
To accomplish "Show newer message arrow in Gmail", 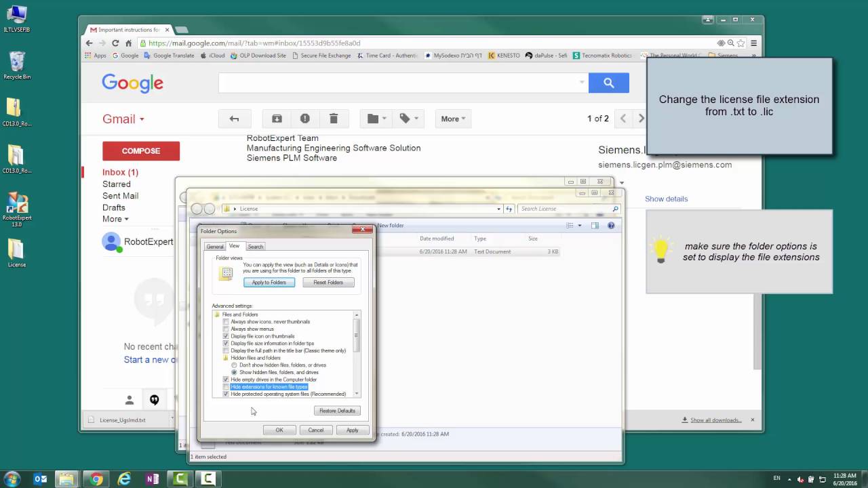I will [623, 119].
